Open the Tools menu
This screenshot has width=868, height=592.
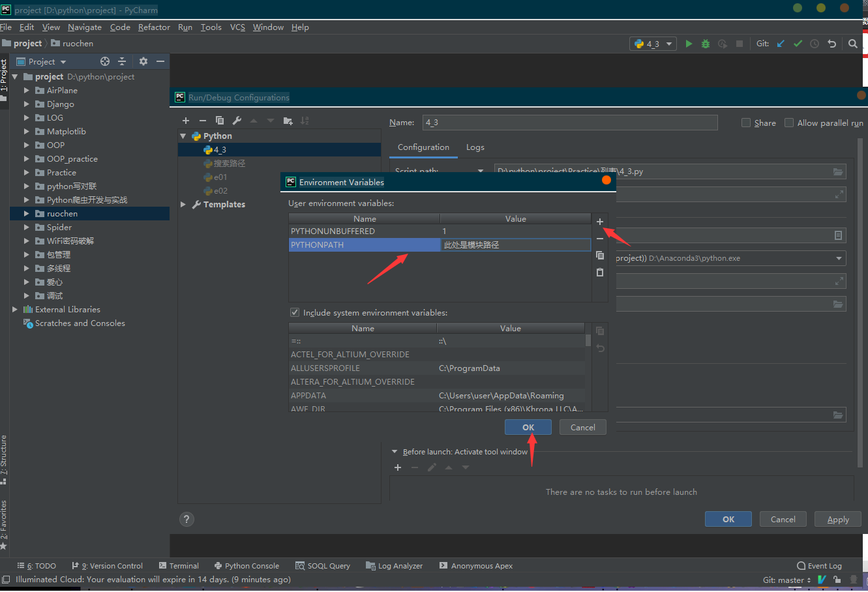click(211, 27)
